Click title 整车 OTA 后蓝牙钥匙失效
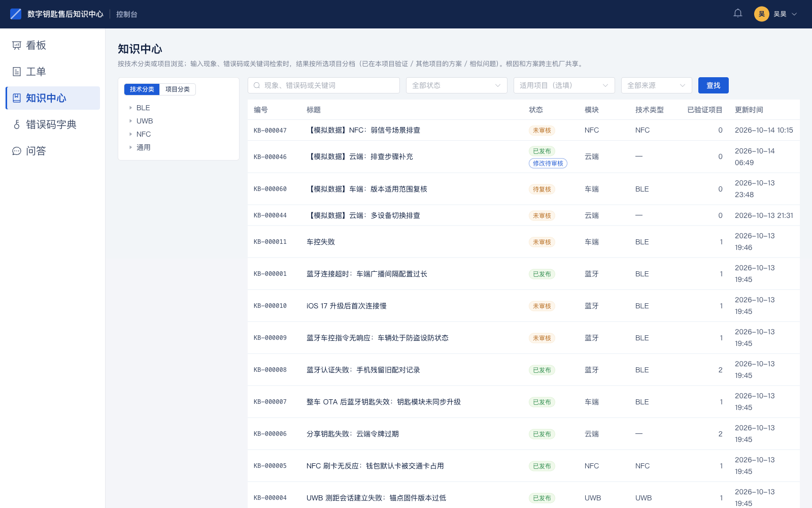Image resolution: width=812 pixels, height=508 pixels. click(384, 402)
